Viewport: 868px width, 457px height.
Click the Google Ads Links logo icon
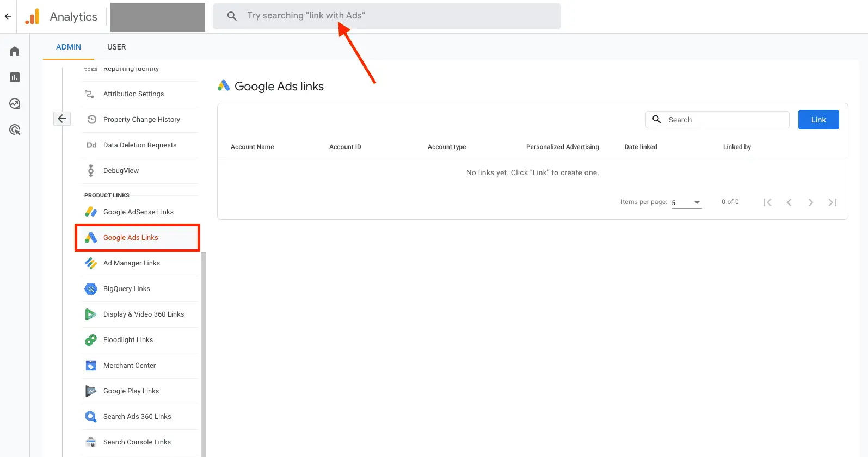point(91,238)
